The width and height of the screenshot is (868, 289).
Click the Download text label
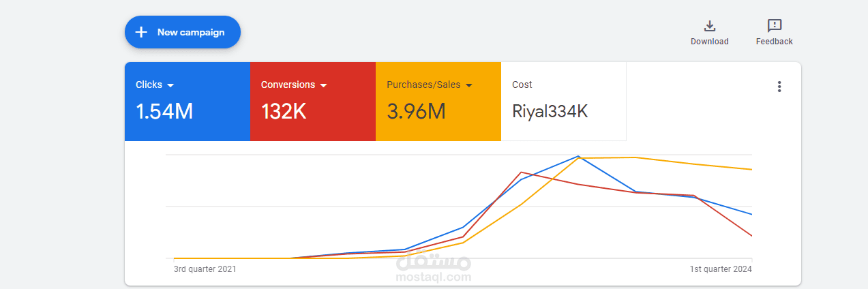(x=709, y=42)
